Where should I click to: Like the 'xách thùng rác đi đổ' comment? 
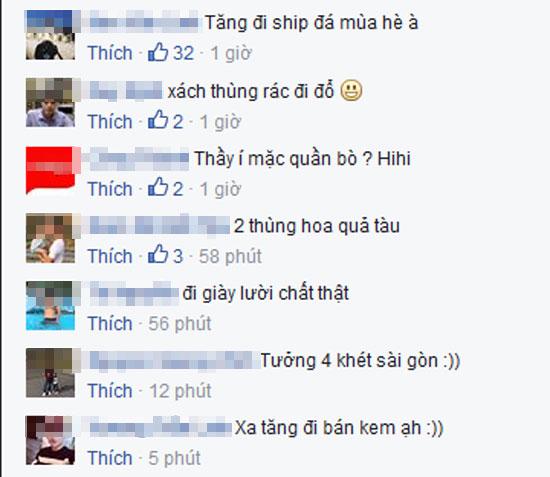[x=110, y=122]
